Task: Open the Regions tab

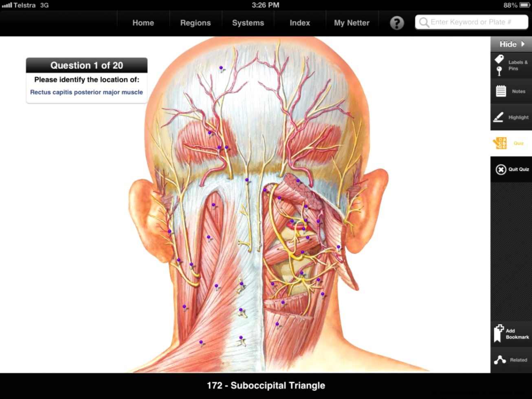Action: click(x=196, y=23)
